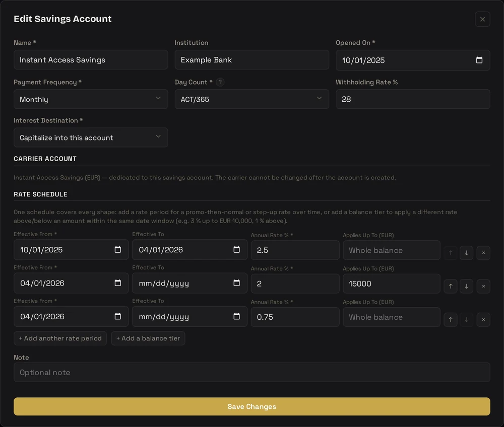
Task: Edit the Annual Rate field showing 2.5
Action: (295, 250)
